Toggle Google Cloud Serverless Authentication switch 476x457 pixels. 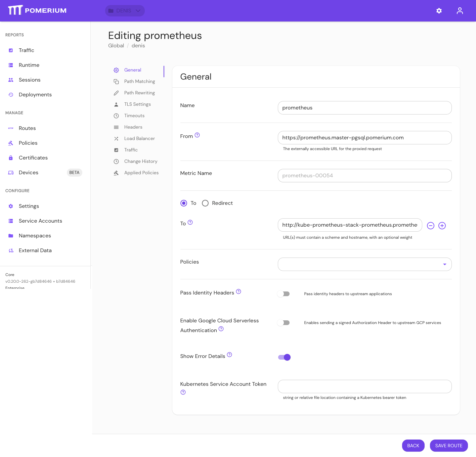pos(284,323)
